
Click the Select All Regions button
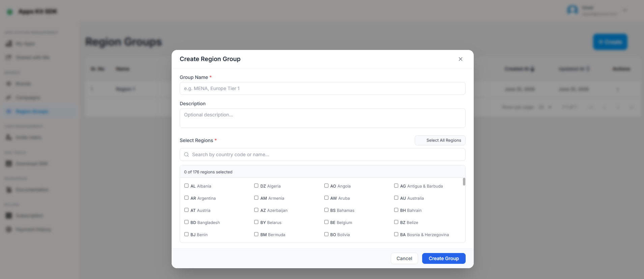point(440,140)
